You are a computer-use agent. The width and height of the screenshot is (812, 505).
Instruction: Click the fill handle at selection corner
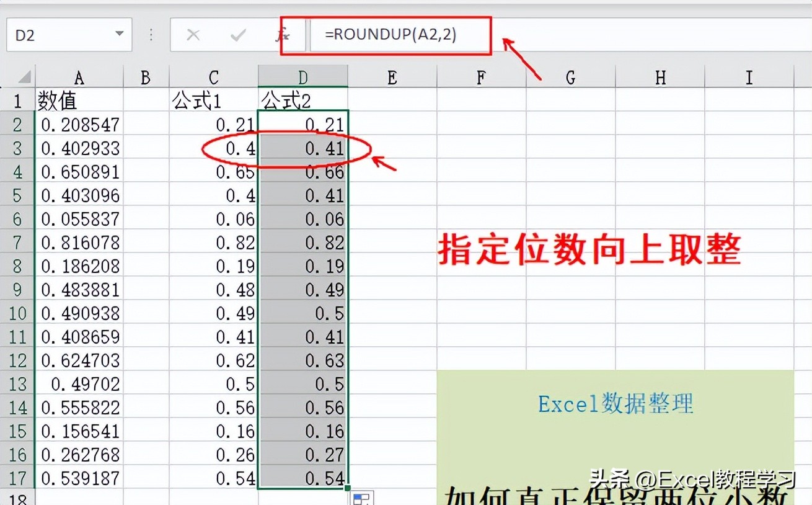[x=348, y=489]
